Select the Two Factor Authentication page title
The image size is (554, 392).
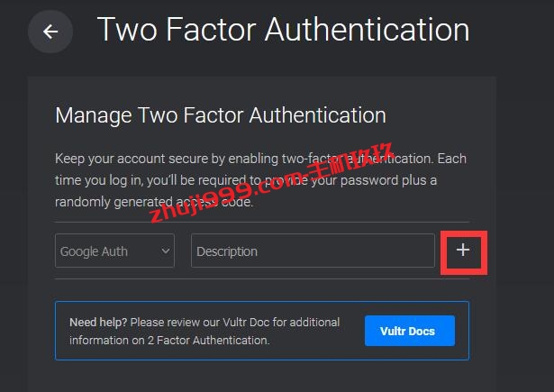(284, 30)
